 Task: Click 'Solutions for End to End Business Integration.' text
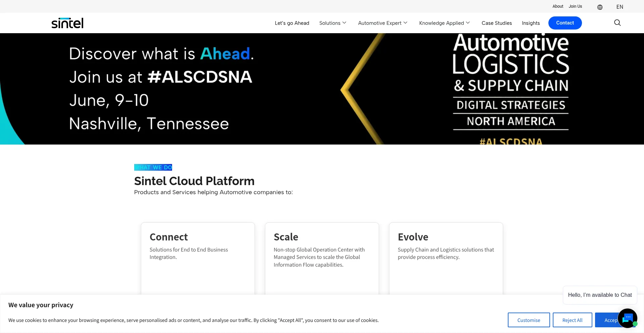pos(189,254)
